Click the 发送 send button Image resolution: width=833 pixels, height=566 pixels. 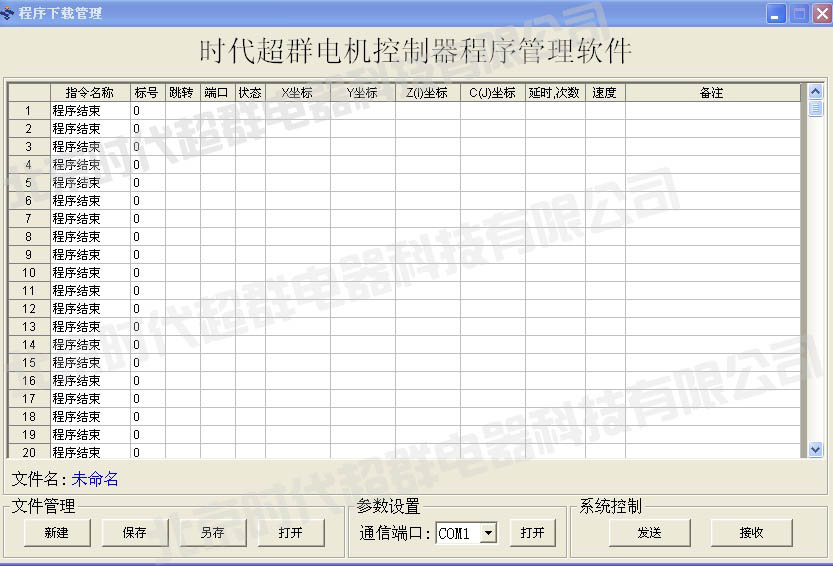coord(649,533)
